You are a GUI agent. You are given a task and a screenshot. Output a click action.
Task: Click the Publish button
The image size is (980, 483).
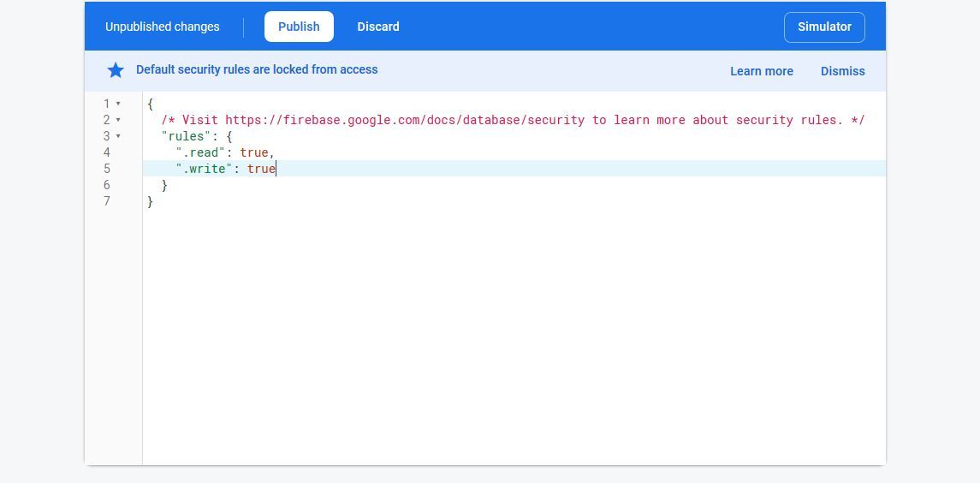point(299,27)
